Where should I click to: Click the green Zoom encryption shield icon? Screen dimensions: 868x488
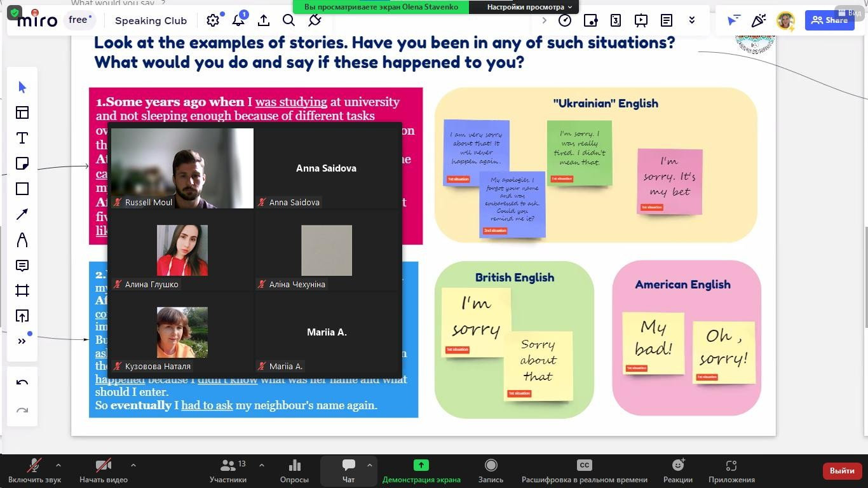pyautogui.click(x=15, y=12)
